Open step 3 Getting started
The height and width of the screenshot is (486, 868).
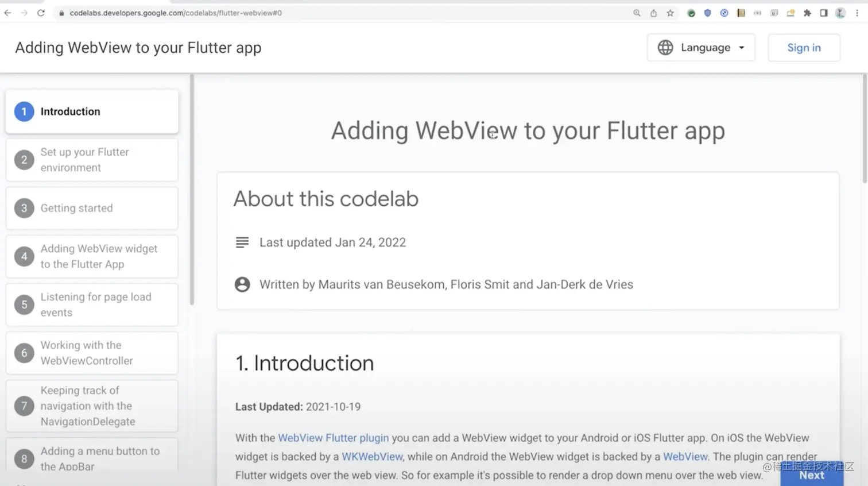(x=92, y=208)
